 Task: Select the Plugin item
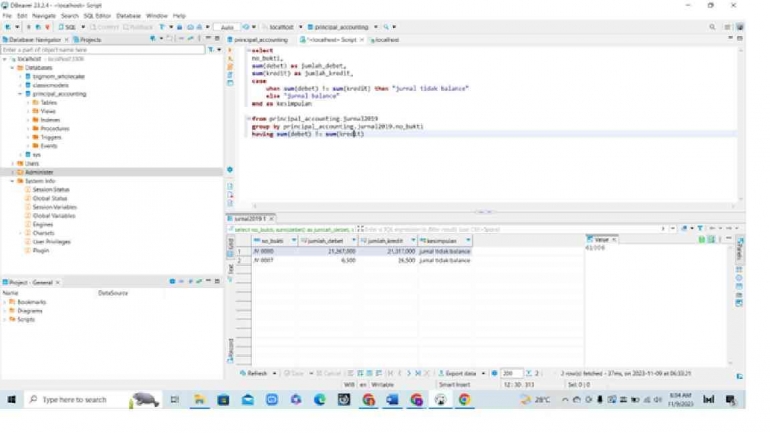41,251
